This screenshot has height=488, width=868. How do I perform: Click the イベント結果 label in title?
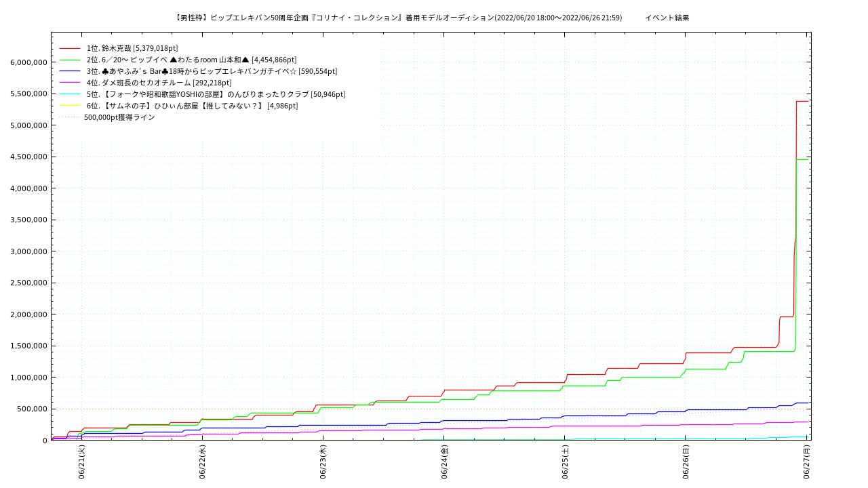click(667, 18)
